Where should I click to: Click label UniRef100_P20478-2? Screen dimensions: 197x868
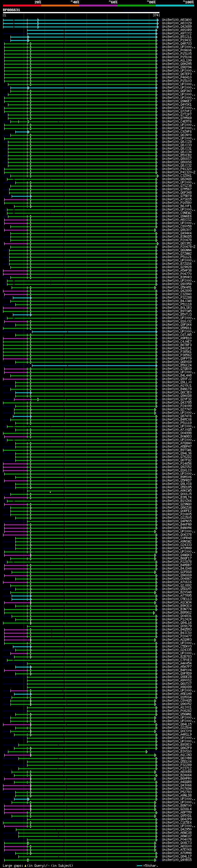(x=179, y=247)
